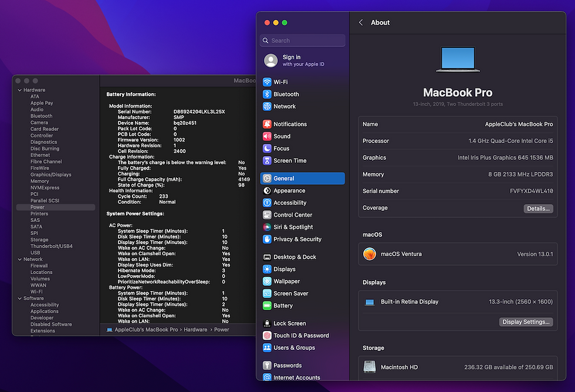Image resolution: width=575 pixels, height=392 pixels.
Task: Click the Macintosh HD drive icon
Action: point(369,367)
